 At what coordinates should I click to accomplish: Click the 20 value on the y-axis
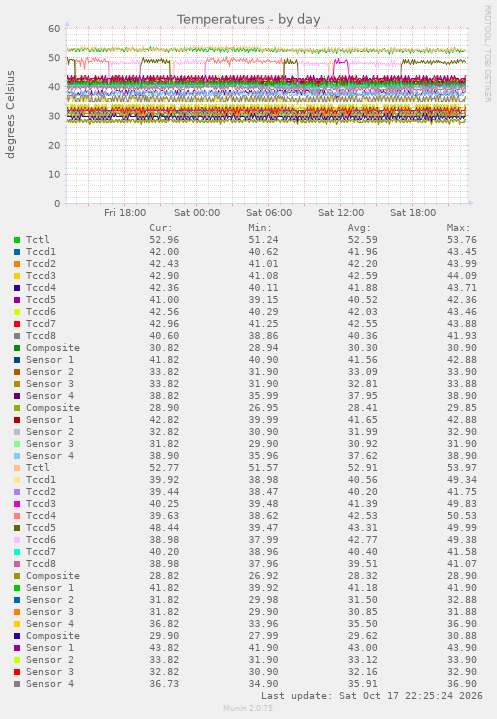click(x=54, y=145)
